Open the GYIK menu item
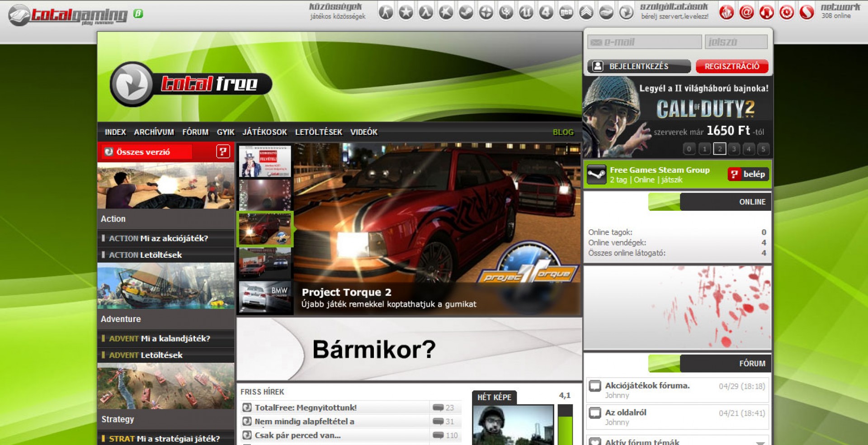868x445 pixels. [x=226, y=132]
